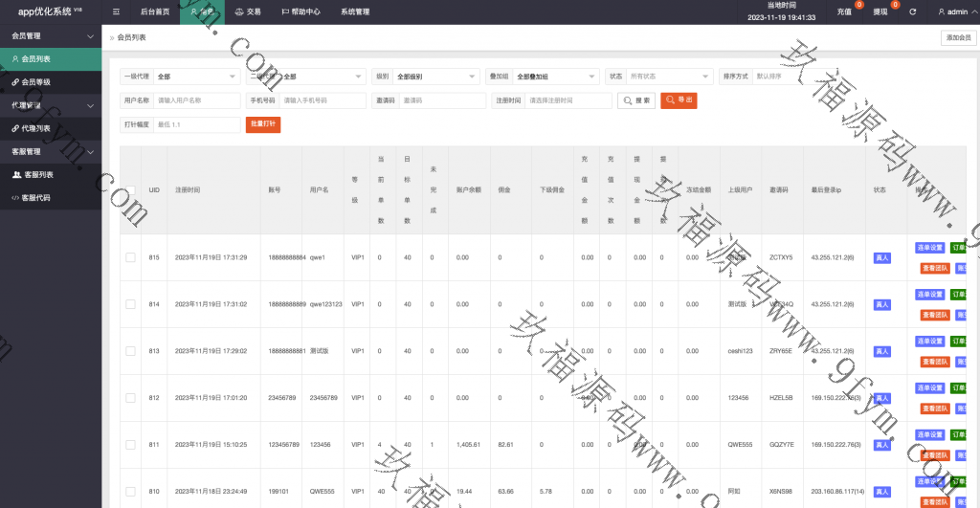Screen dimensions: 980x508
Task: Toggle the select-all checkbox in table header
Action: coord(130,190)
